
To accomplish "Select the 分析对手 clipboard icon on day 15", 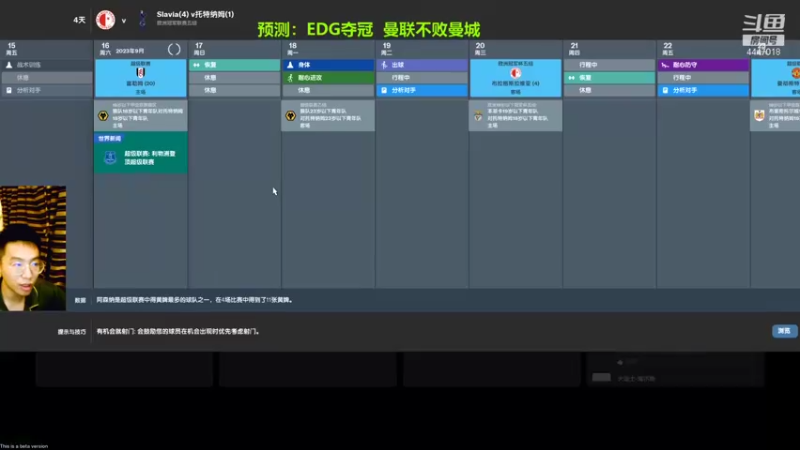I will (x=9, y=90).
